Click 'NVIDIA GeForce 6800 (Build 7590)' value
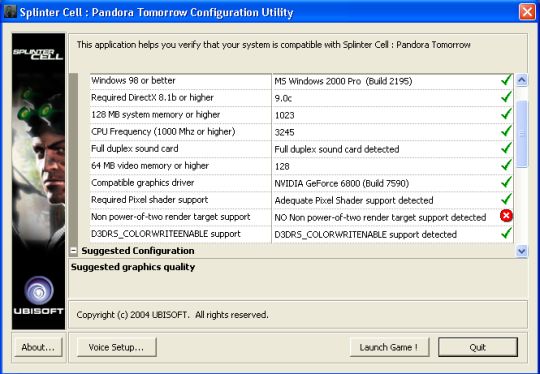Viewport: 540px width, 374px height. click(x=342, y=183)
